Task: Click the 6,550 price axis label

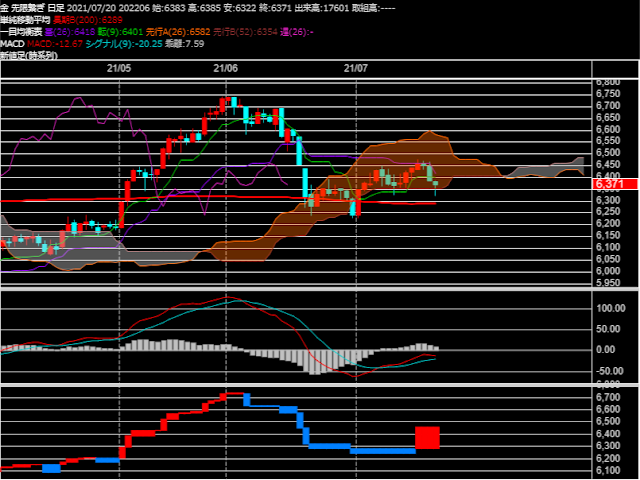Action: [x=608, y=140]
